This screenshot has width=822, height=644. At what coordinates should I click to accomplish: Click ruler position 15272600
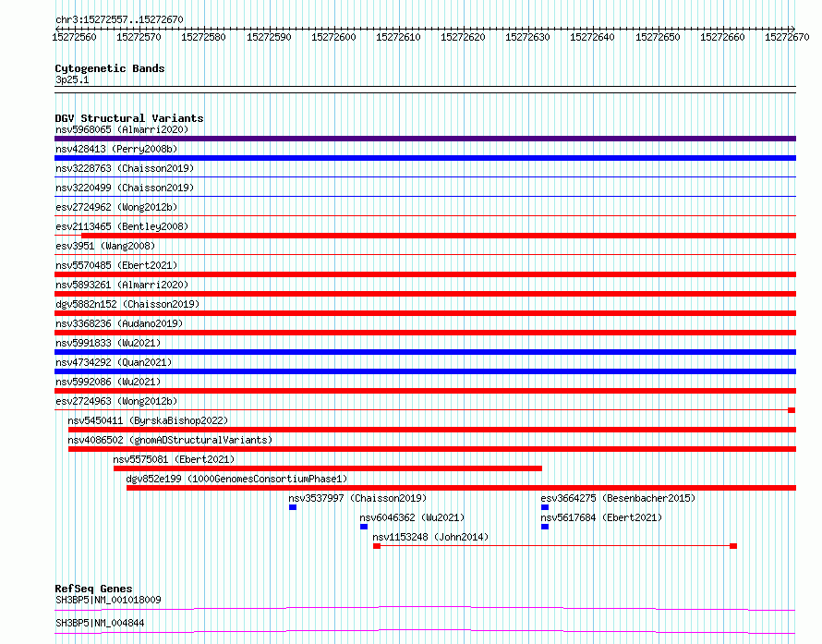333,37
